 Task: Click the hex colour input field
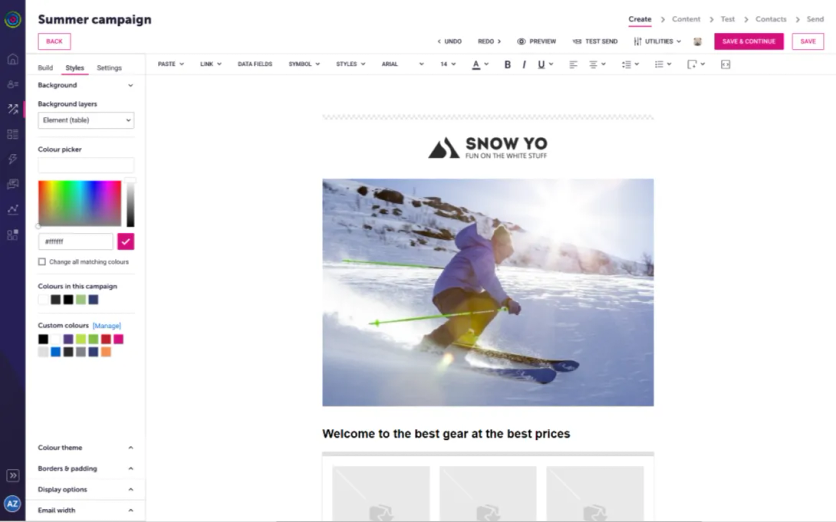76,242
